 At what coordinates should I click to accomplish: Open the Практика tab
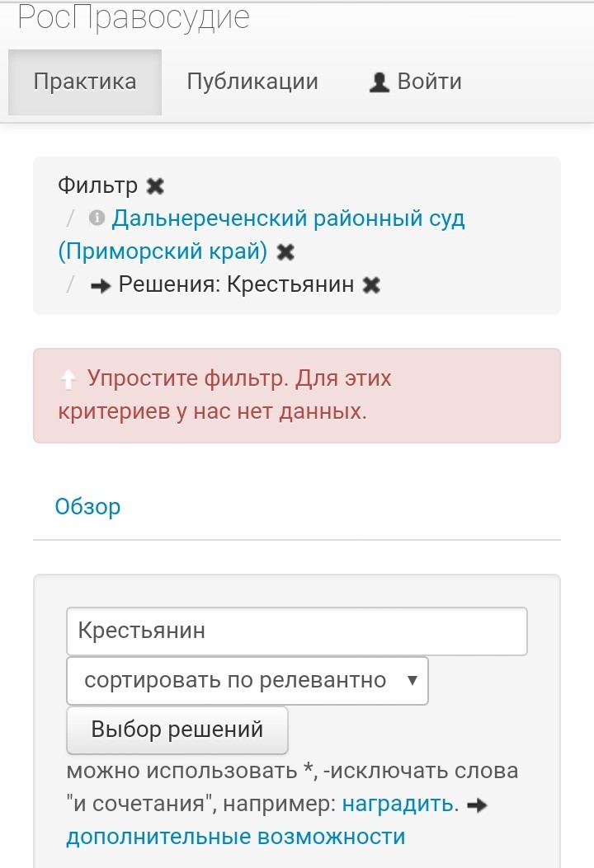85,82
